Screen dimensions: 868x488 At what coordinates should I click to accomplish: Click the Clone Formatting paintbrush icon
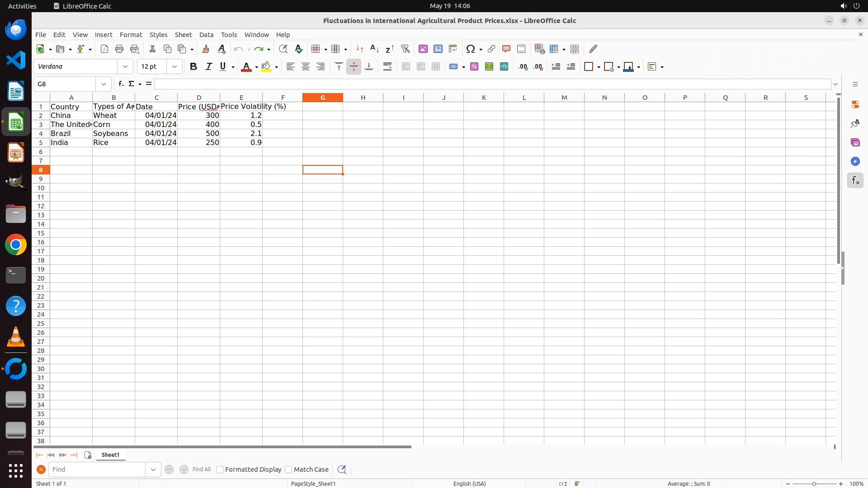206,49
